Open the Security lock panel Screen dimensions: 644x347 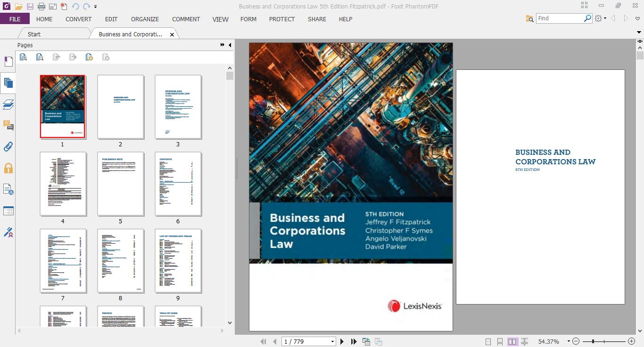coord(8,168)
